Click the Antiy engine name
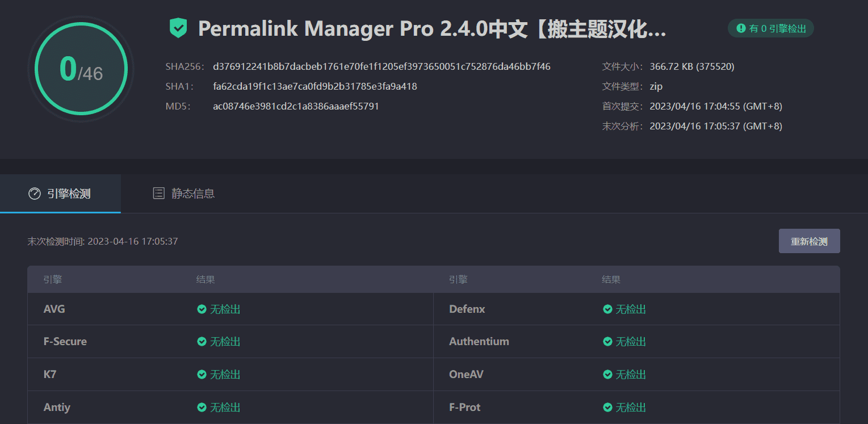This screenshot has width=868, height=424. coord(57,408)
